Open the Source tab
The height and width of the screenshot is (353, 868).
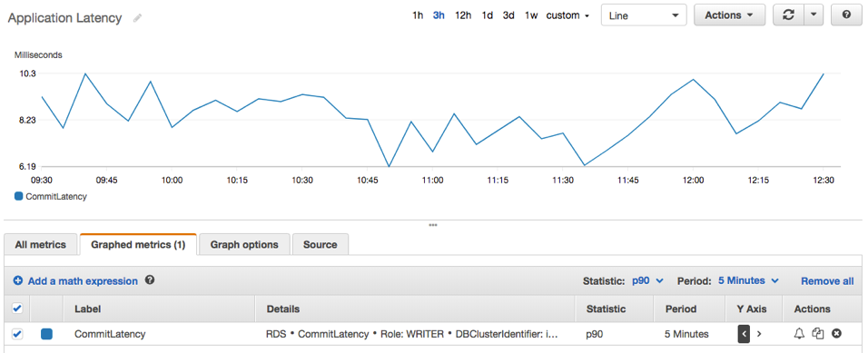[320, 244]
